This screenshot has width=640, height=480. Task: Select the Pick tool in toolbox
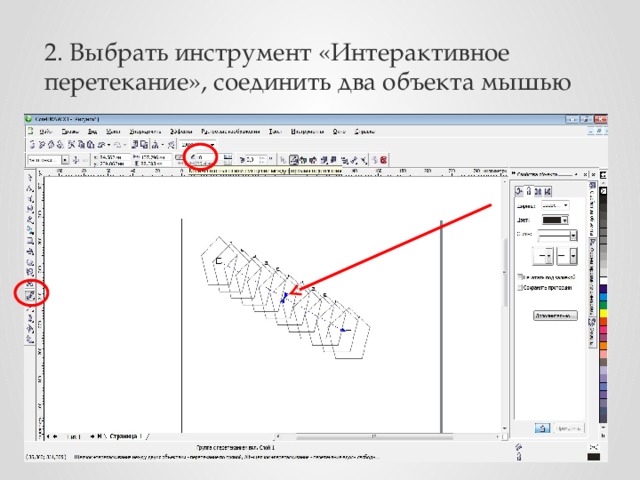pos(30,178)
